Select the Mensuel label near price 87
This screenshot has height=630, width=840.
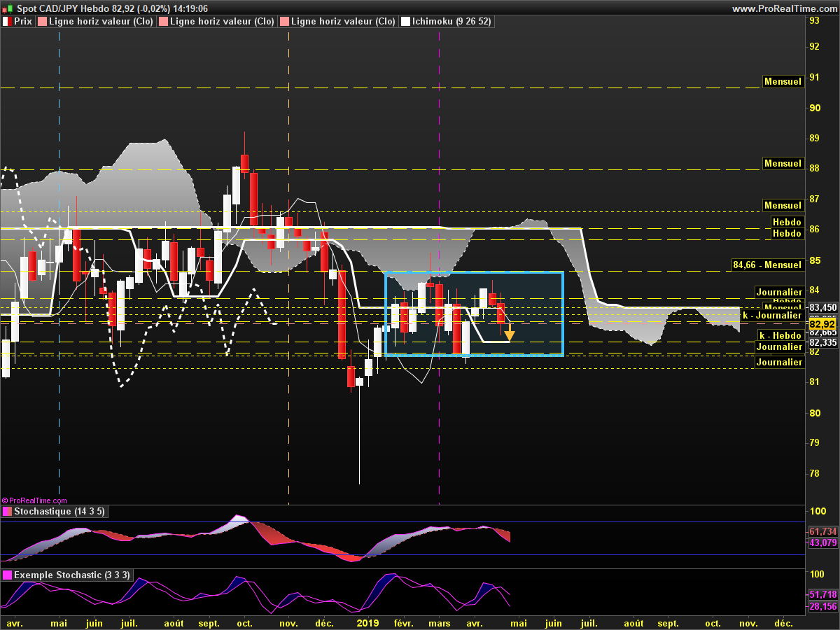coord(783,205)
